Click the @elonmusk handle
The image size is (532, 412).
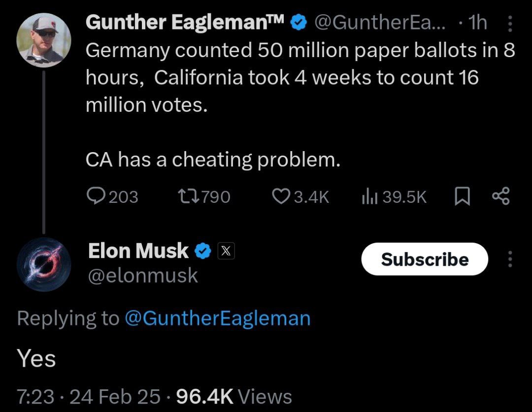[143, 275]
